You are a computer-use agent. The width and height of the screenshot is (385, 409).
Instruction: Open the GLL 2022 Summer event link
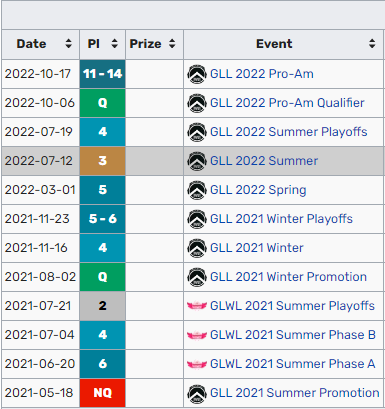(x=264, y=161)
